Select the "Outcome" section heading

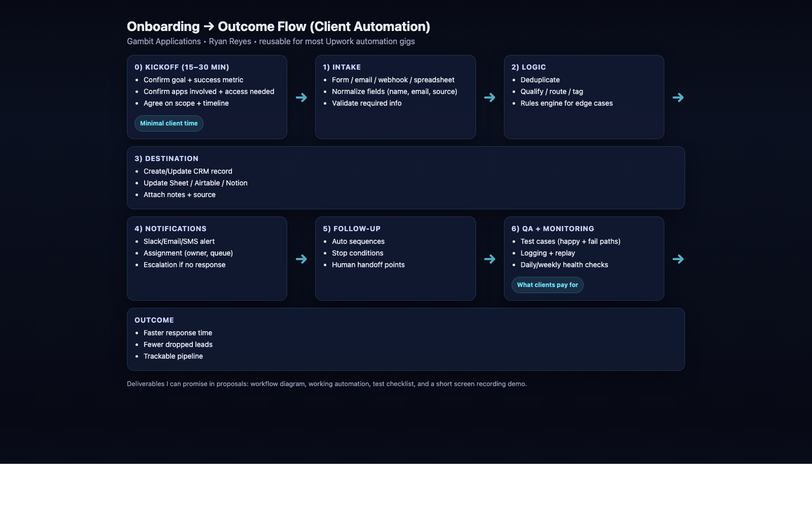point(154,320)
